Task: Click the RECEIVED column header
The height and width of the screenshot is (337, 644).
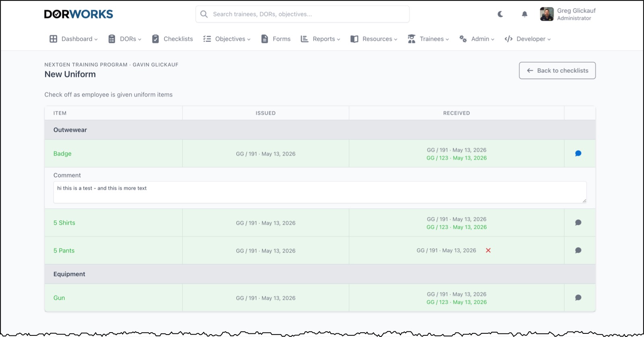Action: coord(456,113)
